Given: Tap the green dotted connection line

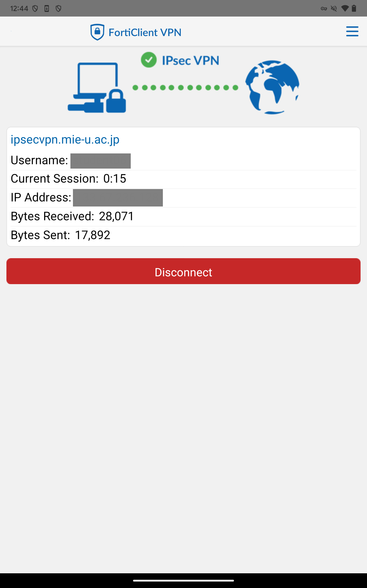Looking at the screenshot, I should 185,88.
